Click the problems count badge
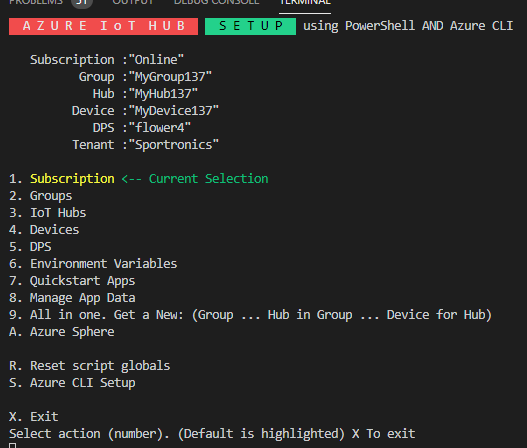This screenshot has width=527, height=448. [x=82, y=3]
